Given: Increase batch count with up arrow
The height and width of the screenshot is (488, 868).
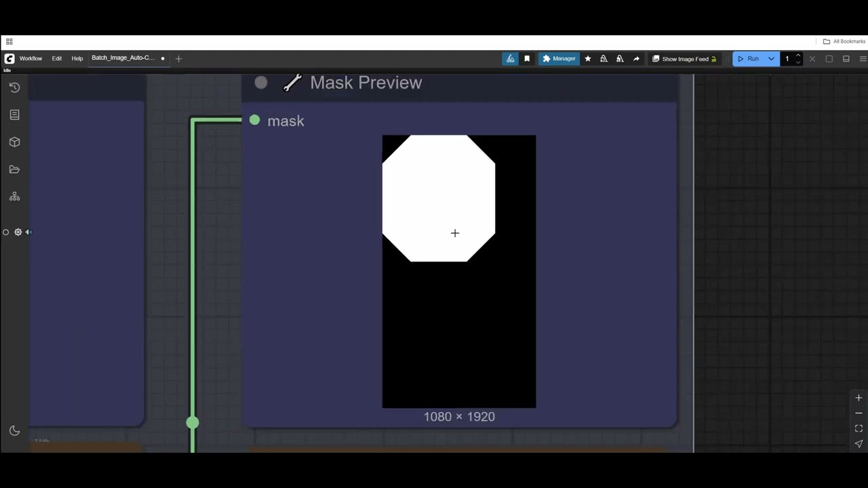Looking at the screenshot, I should [x=798, y=56].
